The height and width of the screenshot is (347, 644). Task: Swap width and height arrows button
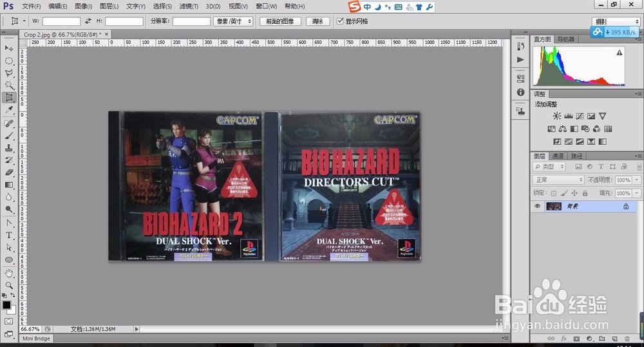(x=88, y=21)
